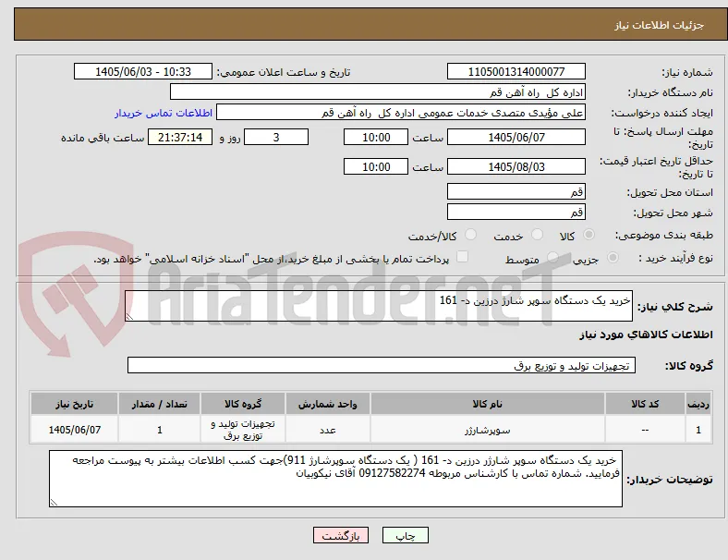Click the 1405/06/07 date cell in the table
Image resolution: width=728 pixels, height=560 pixels.
(x=74, y=430)
